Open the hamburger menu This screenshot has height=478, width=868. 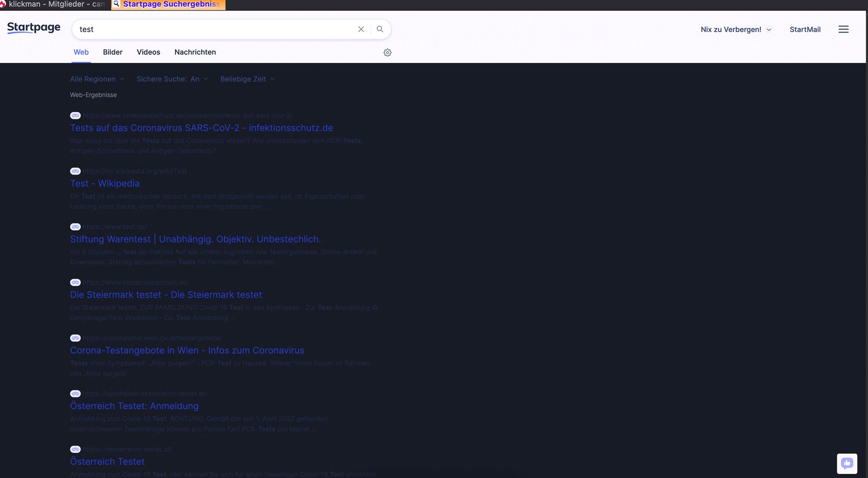click(844, 29)
